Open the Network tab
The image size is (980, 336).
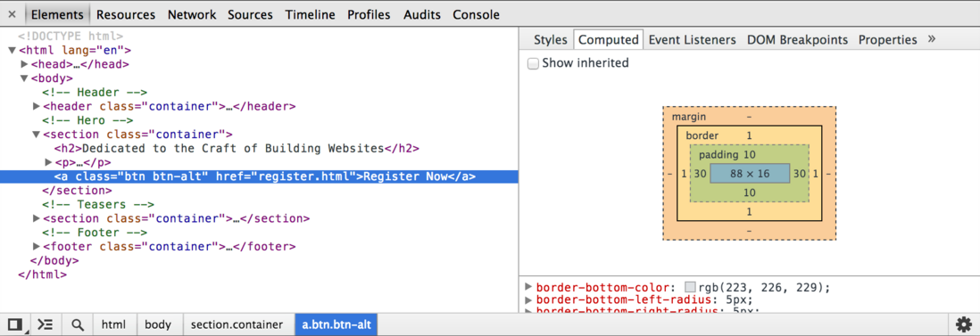click(x=192, y=14)
